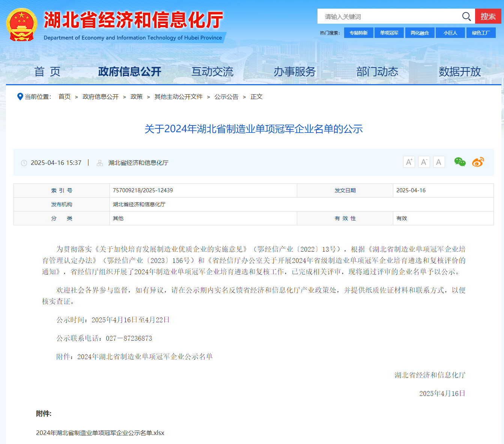504x444 pixels.
Task: Click the location pin icon
Action: [20, 97]
